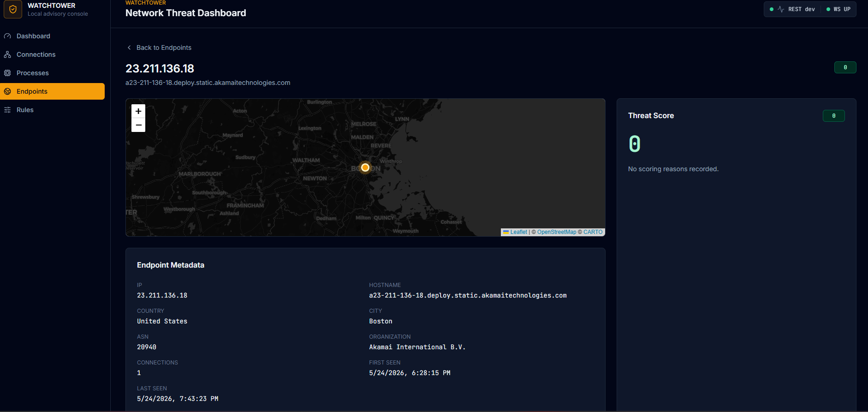The height and width of the screenshot is (412, 868).
Task: Select the Endpoints menu item
Action: coord(52,91)
